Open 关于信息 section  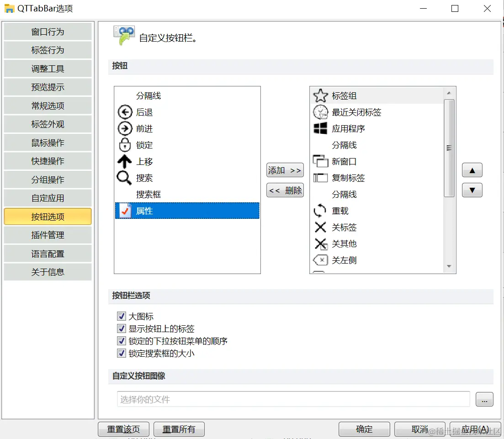pos(48,272)
